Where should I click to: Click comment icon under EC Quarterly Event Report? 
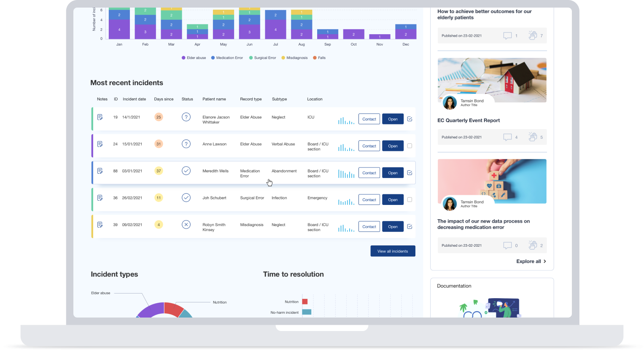pyautogui.click(x=507, y=137)
